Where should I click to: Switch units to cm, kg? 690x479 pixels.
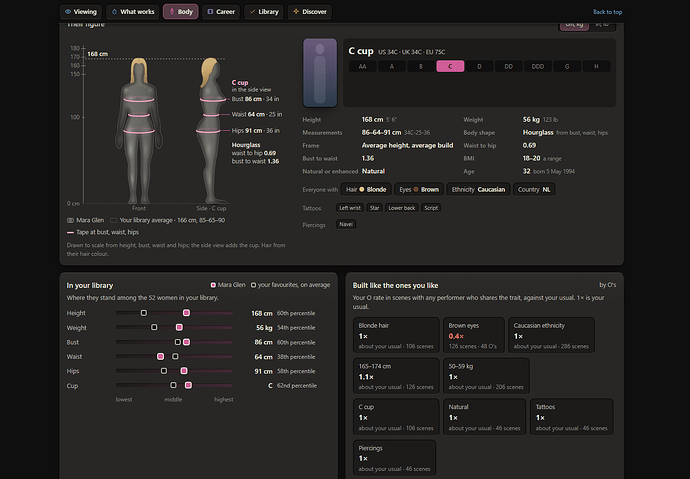[x=574, y=25]
